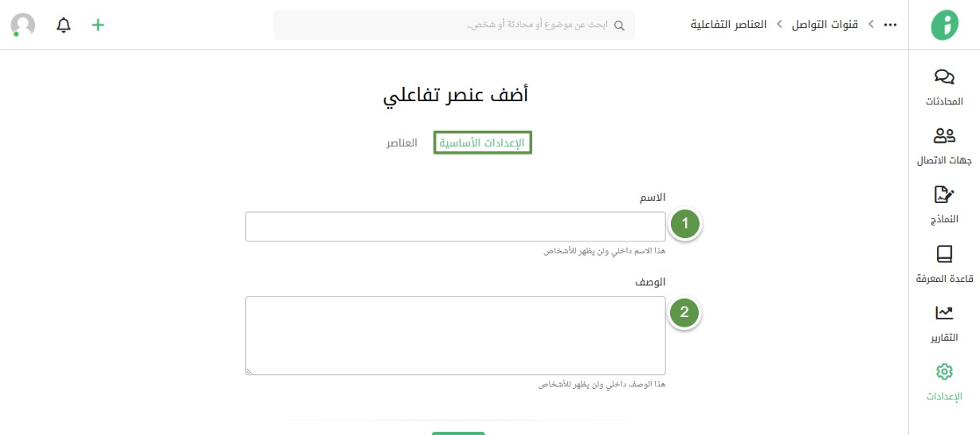980x435 pixels.
Task: Open the المحادثات (Conversations) sidebar icon
Action: (944, 77)
